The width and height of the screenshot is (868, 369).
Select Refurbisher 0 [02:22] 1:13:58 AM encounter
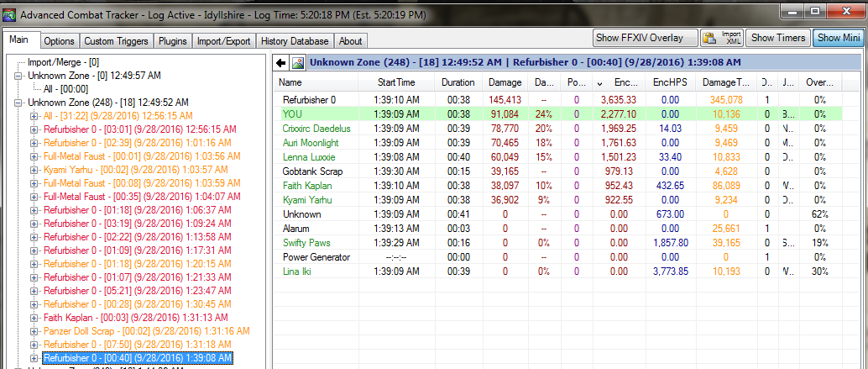tap(138, 237)
